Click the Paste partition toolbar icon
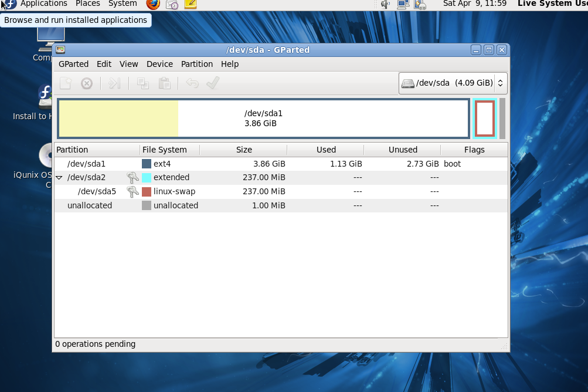This screenshot has height=392, width=588. point(164,83)
